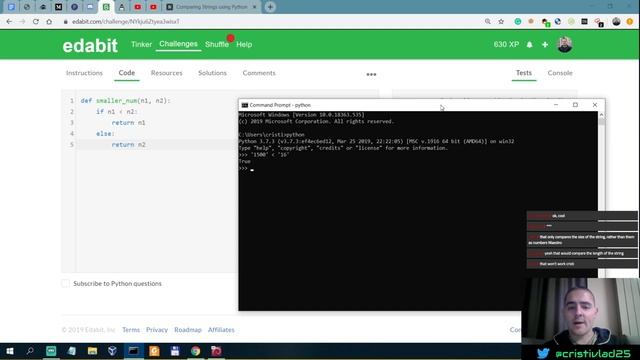Switch to the Instructions tab
Screen dimensions: 640x360
pyautogui.click(x=84, y=73)
